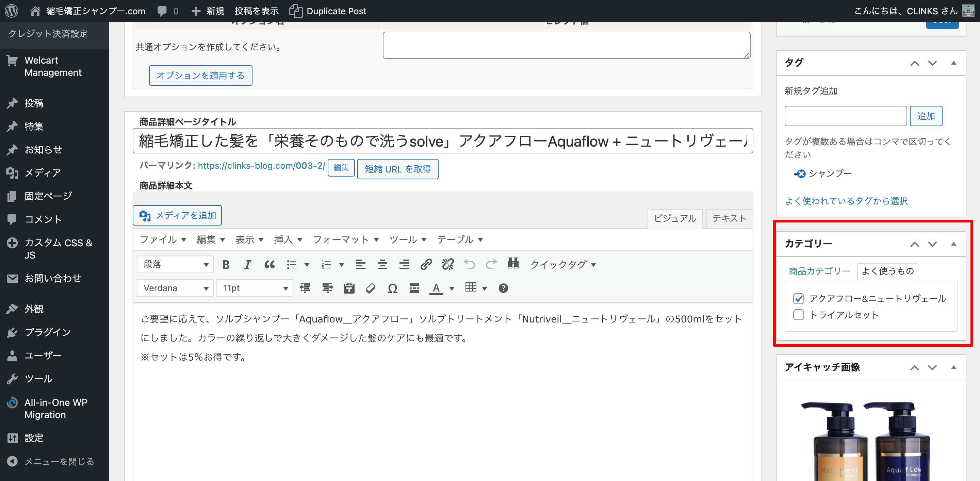Click the remove link icon

(x=448, y=264)
